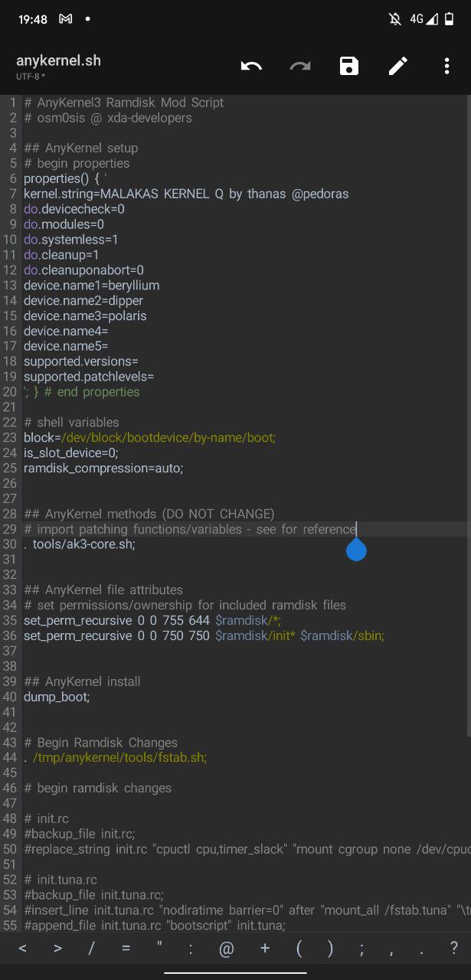471x980 pixels.
Task: Insert the less-than symbol from shortcut bar
Action: click(23, 949)
